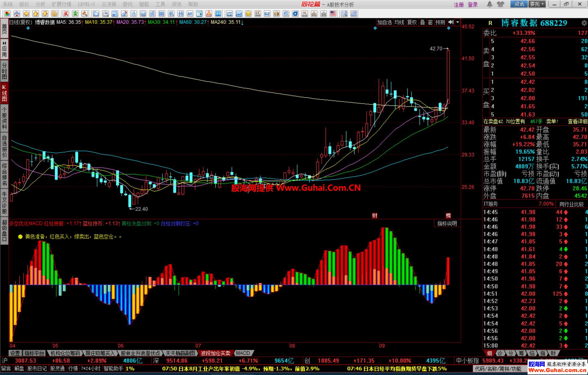
Task: Click the 资 toolbar icon
Action: click(152, 14)
